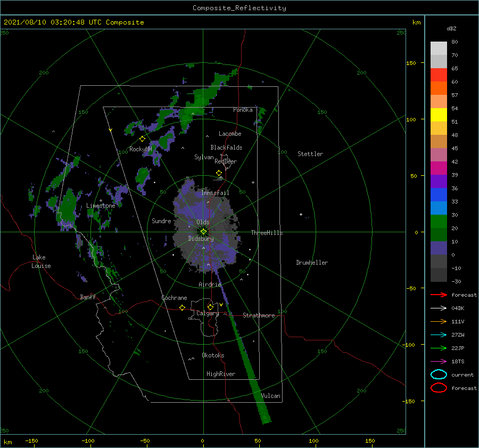
Task: Click the magenta 18TS arrow icon
Action: point(439,362)
